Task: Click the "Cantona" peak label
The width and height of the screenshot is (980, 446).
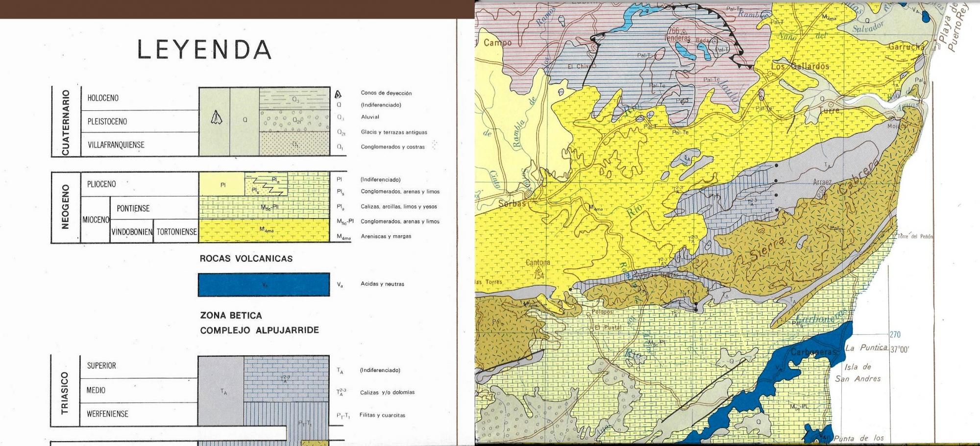Action: [538, 263]
